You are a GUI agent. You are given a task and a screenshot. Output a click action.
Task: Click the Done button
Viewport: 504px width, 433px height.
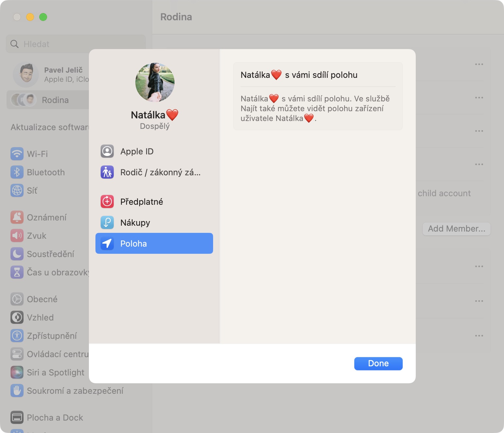tap(378, 363)
